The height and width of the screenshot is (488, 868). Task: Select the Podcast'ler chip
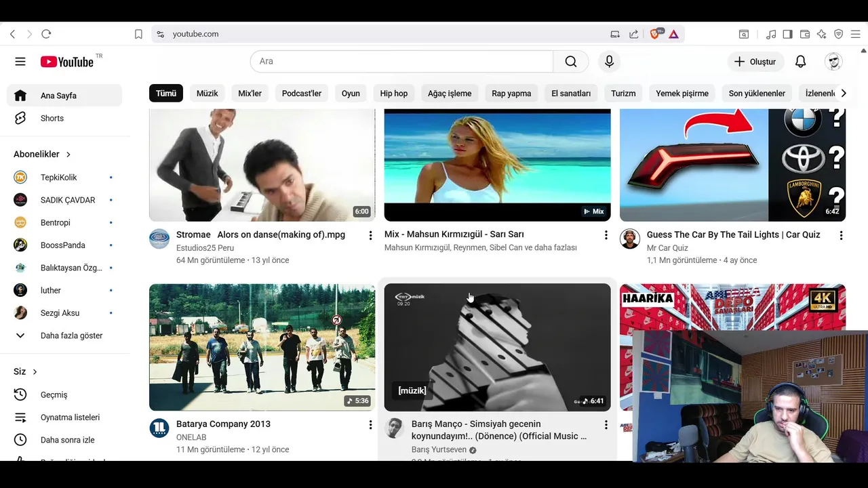(302, 94)
